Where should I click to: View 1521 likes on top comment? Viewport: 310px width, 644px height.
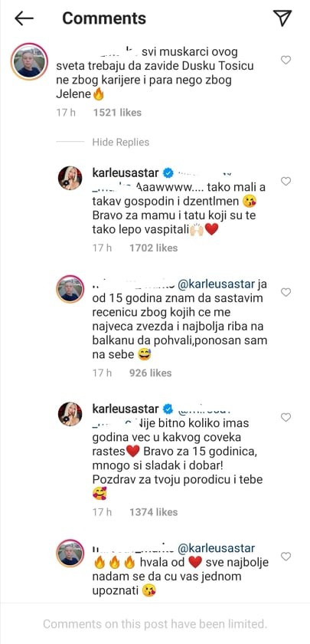(x=117, y=113)
